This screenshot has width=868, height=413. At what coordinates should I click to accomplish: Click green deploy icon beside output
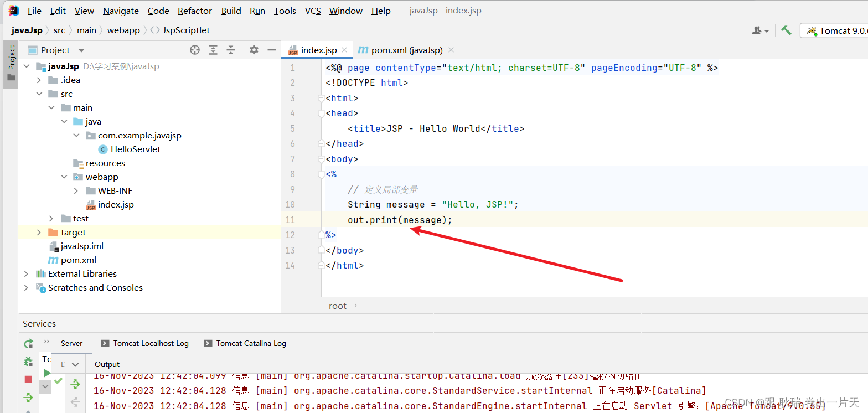coord(75,384)
